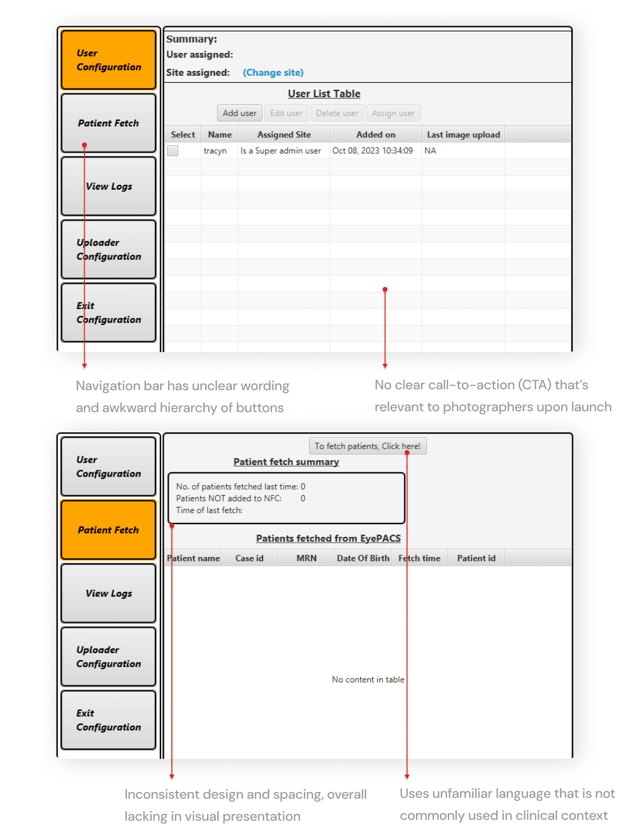631x840 pixels.
Task: Click the Assign user button
Action: click(x=393, y=113)
